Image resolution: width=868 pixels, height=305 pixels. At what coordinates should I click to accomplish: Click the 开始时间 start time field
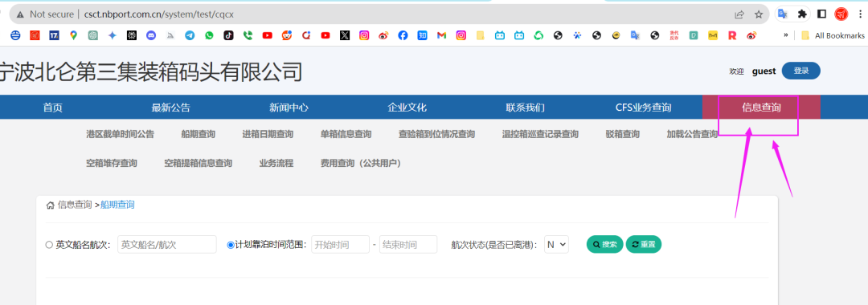(341, 244)
